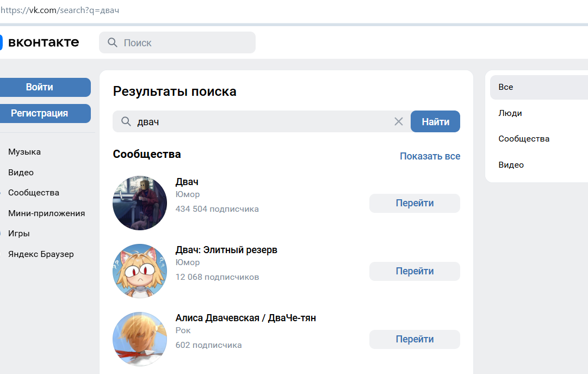Screen dimensions: 588x374
Task: Open Алиса Двачевская community avatar
Action: [140, 339]
